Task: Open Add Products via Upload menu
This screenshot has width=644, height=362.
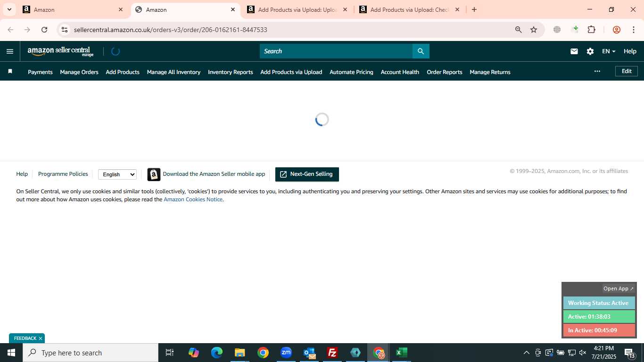Action: pos(291,72)
